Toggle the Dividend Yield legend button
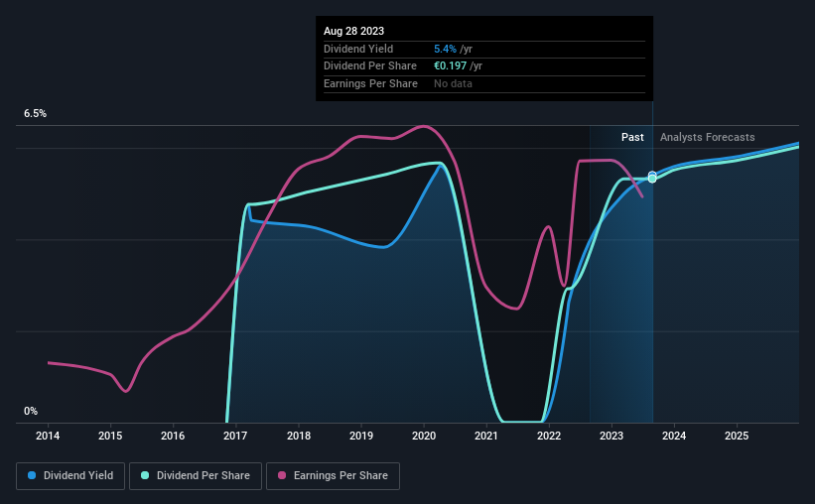815x504 pixels. pyautogui.click(x=70, y=476)
